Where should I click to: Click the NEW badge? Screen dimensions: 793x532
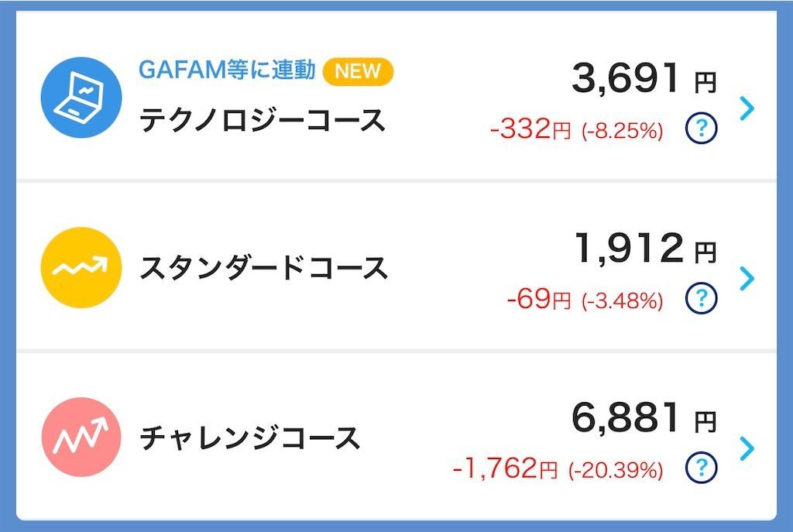pyautogui.click(x=359, y=71)
